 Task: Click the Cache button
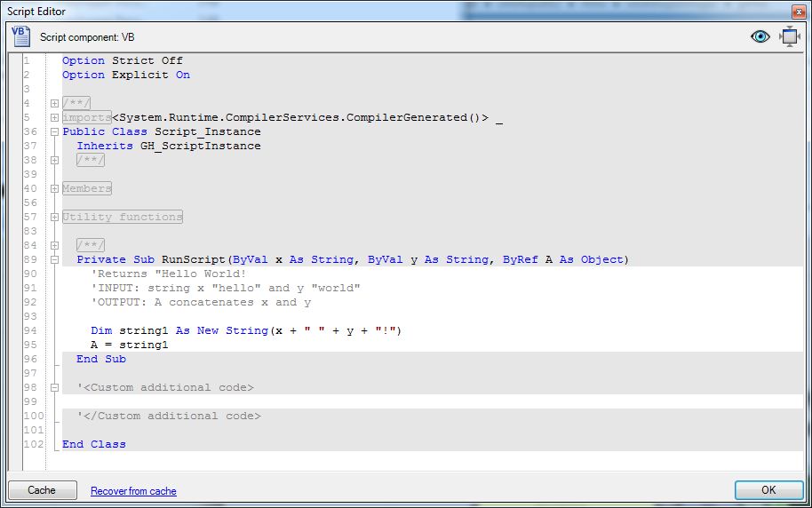pos(42,490)
